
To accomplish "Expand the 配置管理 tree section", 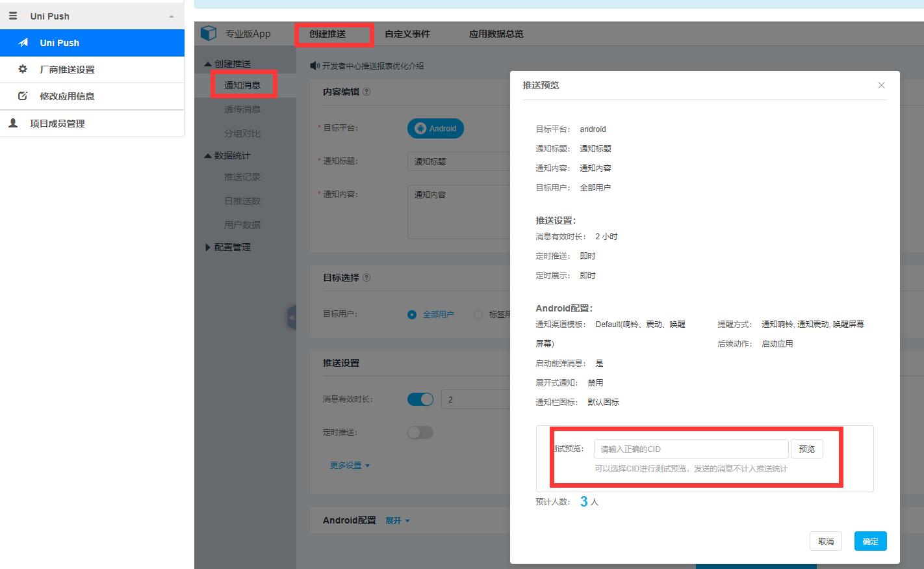I will coord(208,247).
